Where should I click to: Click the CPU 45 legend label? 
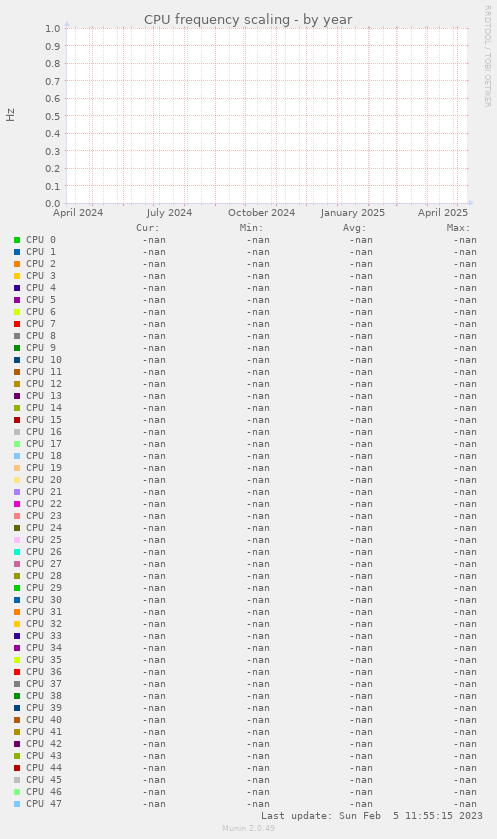coord(44,780)
